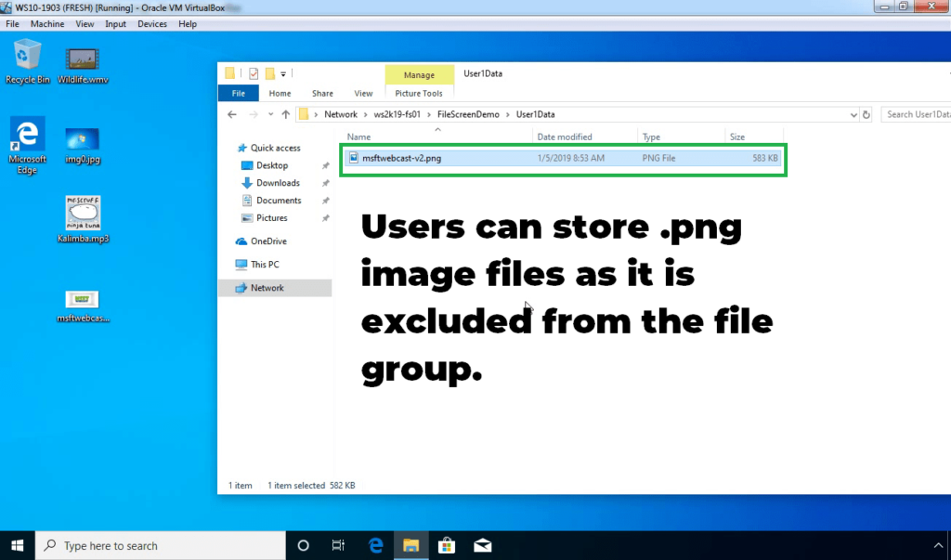
Task: Open the Home ribbon tab
Action: click(x=280, y=94)
